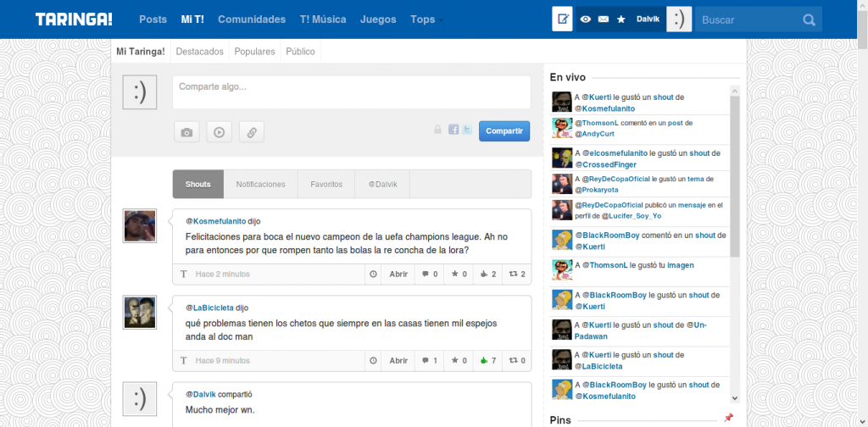Viewport: 868px width, 427px height.
Task: Favorite Kosmefulanito's shout with star
Action: click(x=459, y=274)
